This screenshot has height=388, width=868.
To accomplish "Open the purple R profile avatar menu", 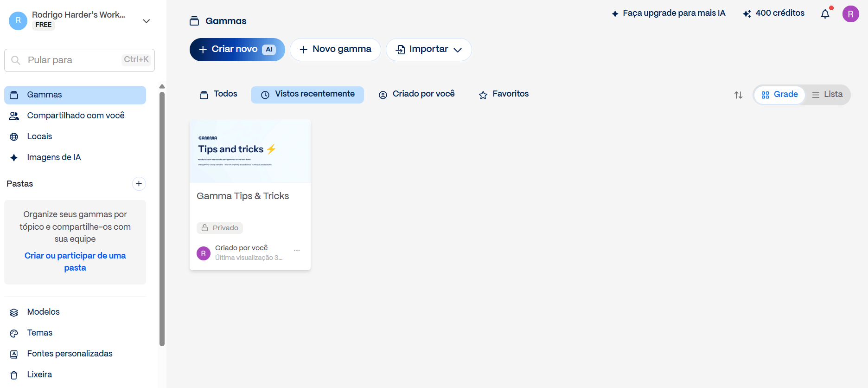I will (851, 14).
